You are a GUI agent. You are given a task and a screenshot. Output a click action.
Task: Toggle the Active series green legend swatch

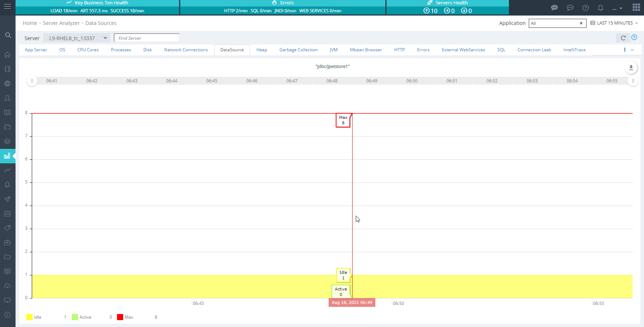click(x=75, y=317)
